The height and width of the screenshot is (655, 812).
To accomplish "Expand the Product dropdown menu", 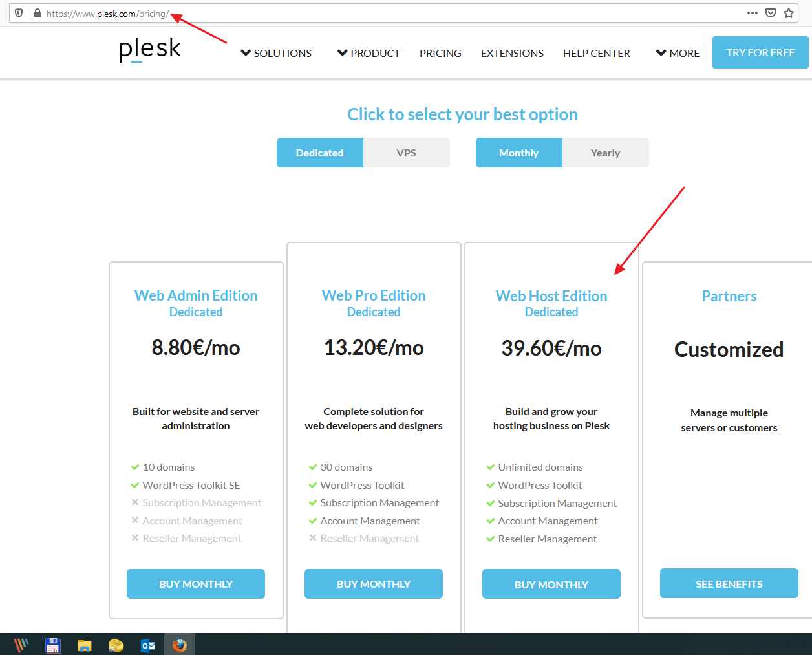I will 369,53.
